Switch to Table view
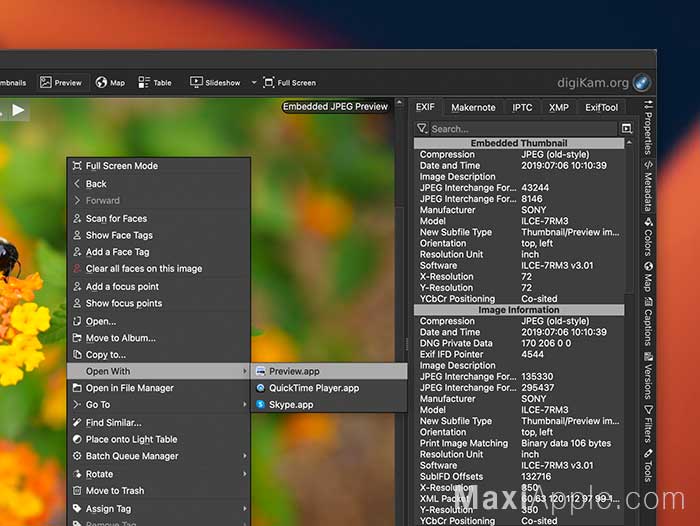Viewport: 700px width, 526px height. click(155, 83)
